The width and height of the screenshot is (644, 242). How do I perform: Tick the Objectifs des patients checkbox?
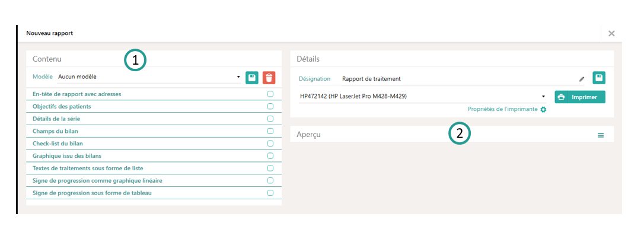click(270, 107)
